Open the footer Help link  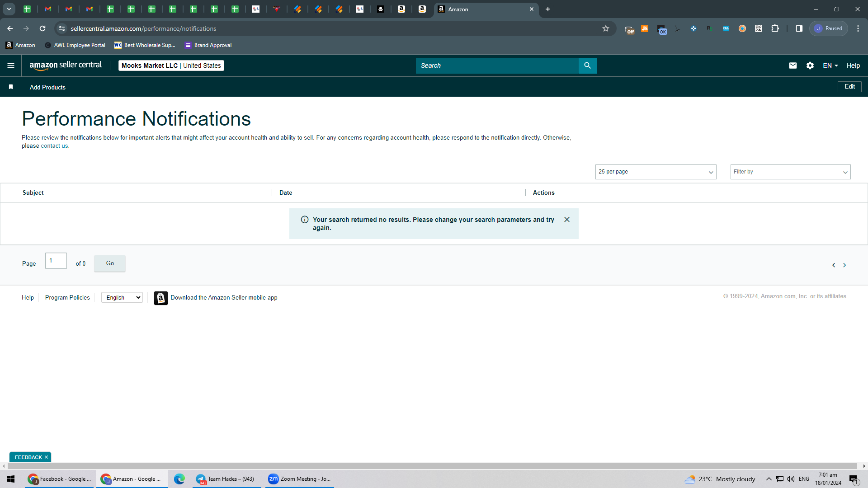coord(28,297)
